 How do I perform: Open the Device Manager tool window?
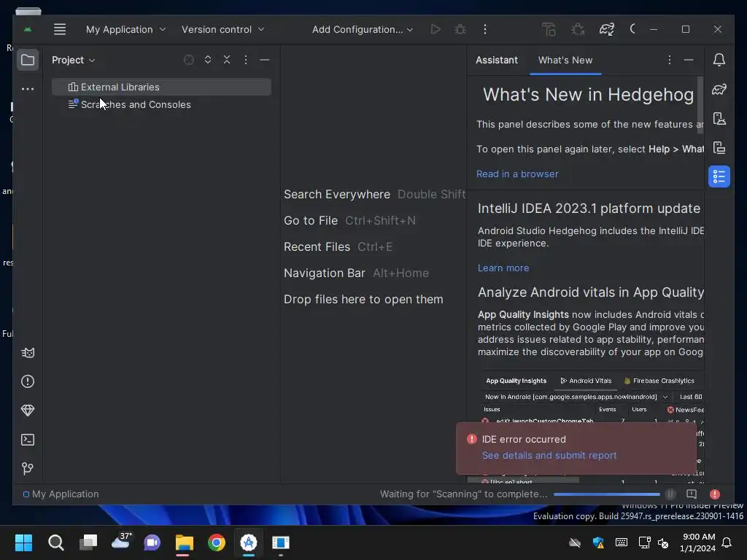coord(719,119)
